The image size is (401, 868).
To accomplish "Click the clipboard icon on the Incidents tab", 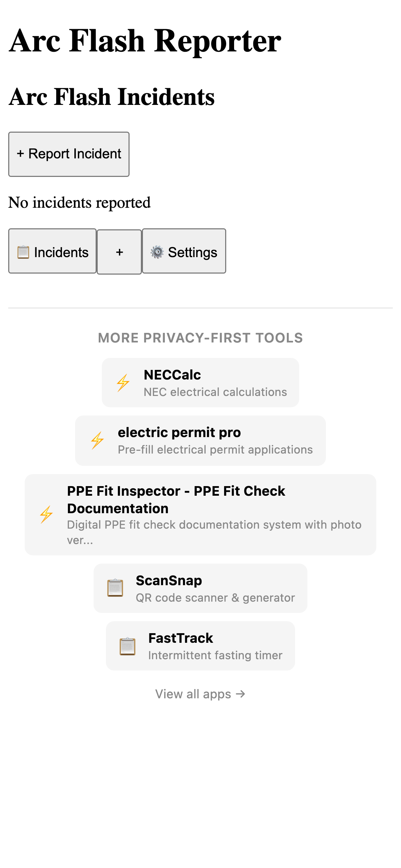I will coord(23,251).
